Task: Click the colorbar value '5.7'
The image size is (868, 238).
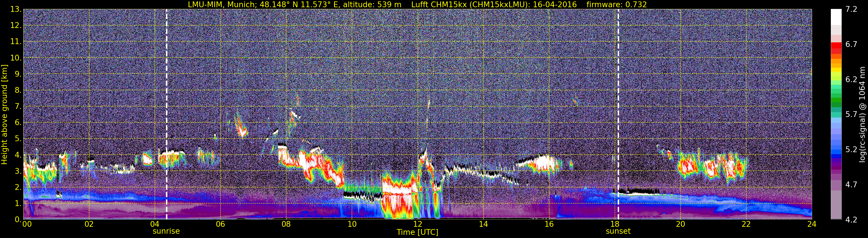Action: [851, 115]
